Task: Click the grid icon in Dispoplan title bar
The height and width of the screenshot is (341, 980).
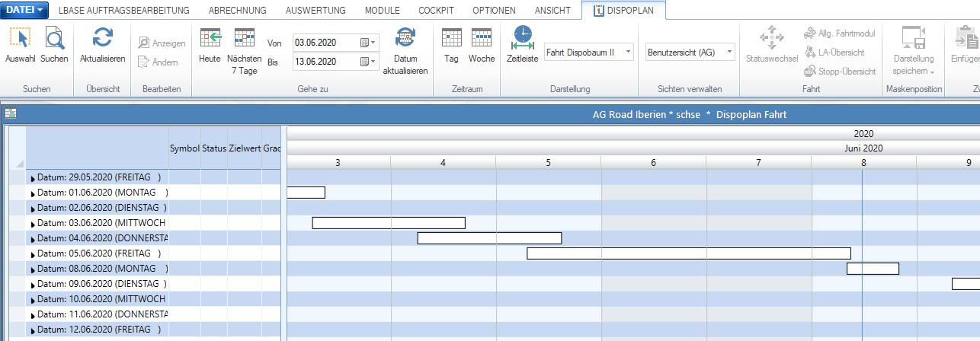Action: 11,113
